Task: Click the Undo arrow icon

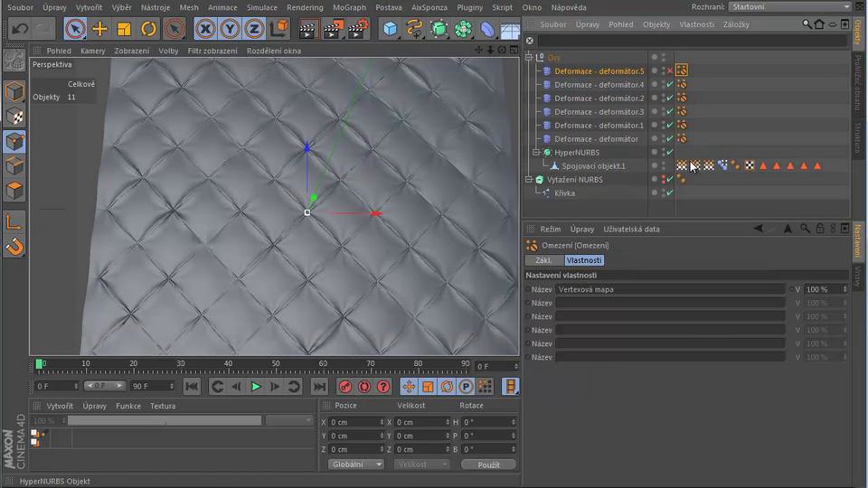Action: (20, 29)
